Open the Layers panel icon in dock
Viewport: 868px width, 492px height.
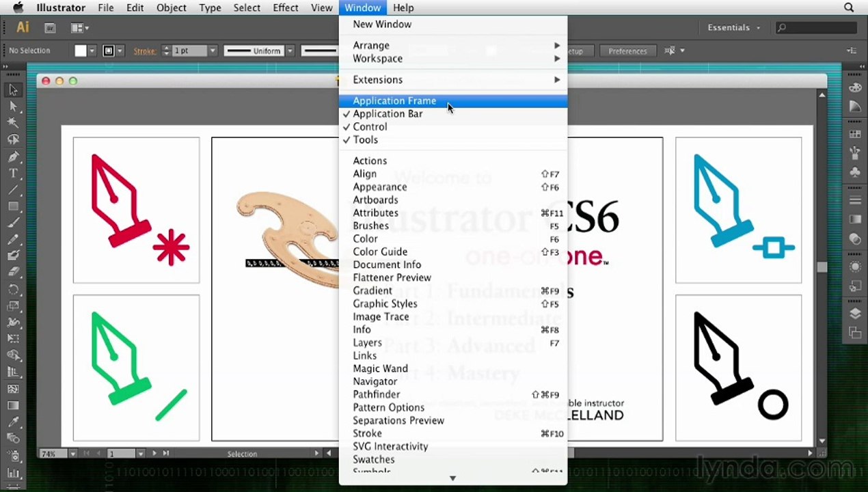pos(855,314)
